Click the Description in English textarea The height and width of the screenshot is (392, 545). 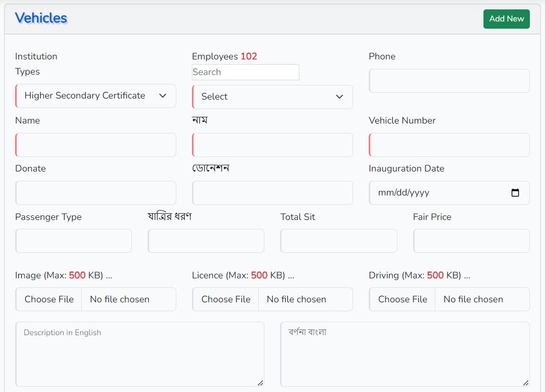[140, 354]
